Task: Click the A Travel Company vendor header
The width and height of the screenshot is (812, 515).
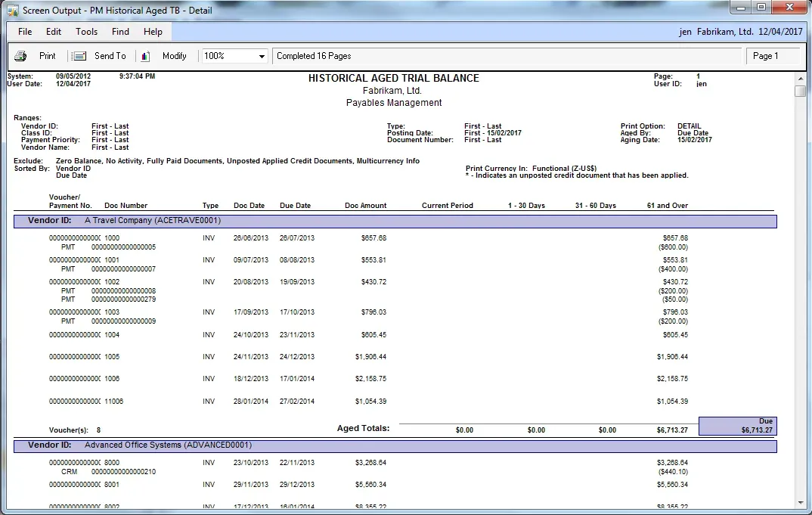Action: (x=395, y=221)
